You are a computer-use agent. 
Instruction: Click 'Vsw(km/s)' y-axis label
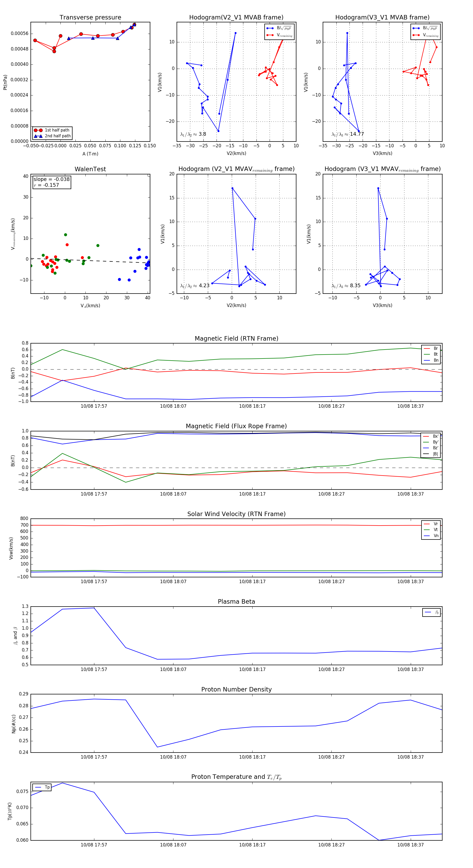point(11,548)
